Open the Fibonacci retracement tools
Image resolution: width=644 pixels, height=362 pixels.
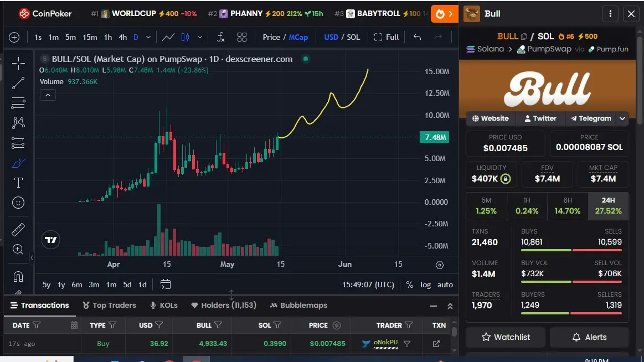(18, 102)
